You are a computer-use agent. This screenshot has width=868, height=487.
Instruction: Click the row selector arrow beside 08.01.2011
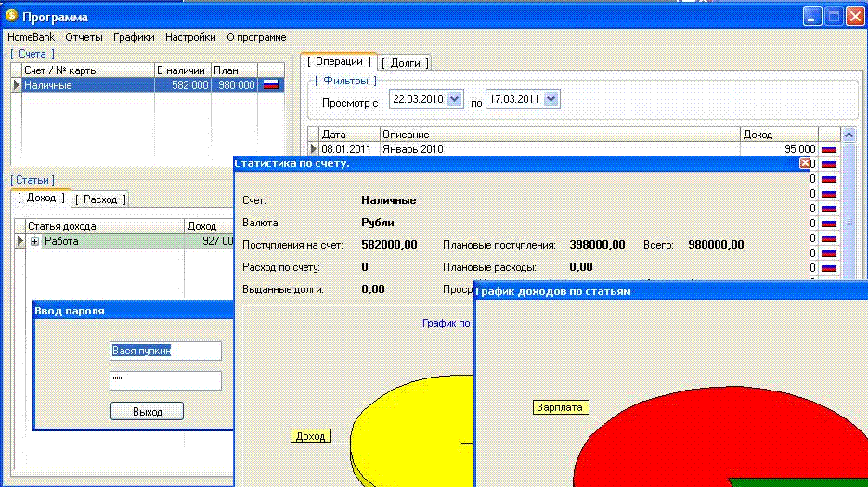click(314, 148)
